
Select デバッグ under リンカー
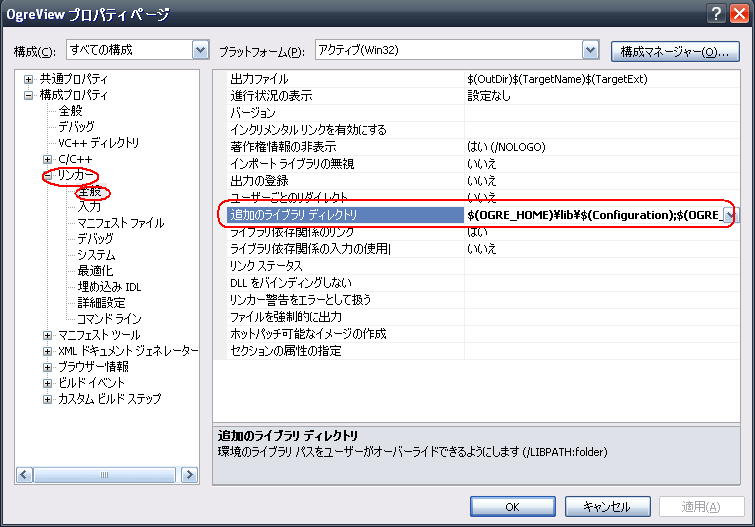pos(95,239)
